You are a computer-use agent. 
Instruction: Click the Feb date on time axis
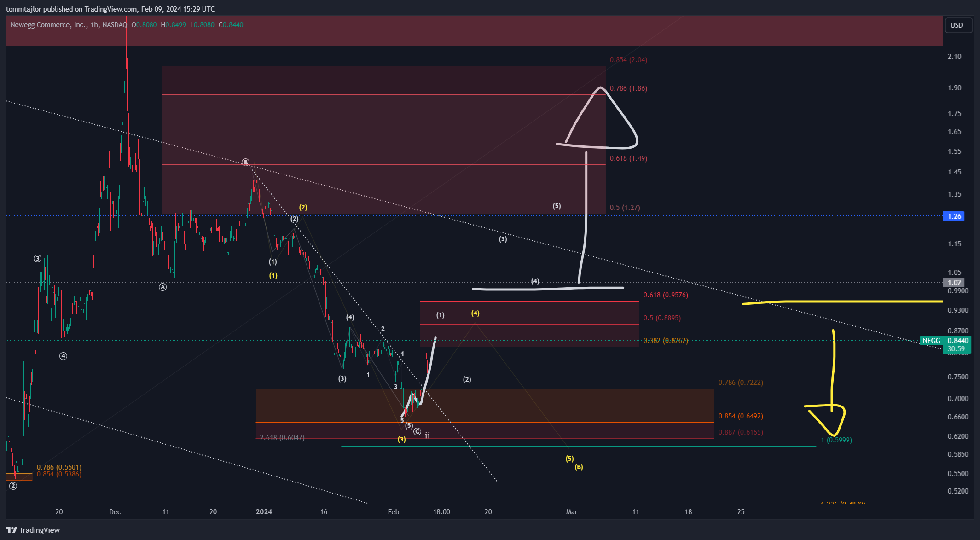[394, 512]
